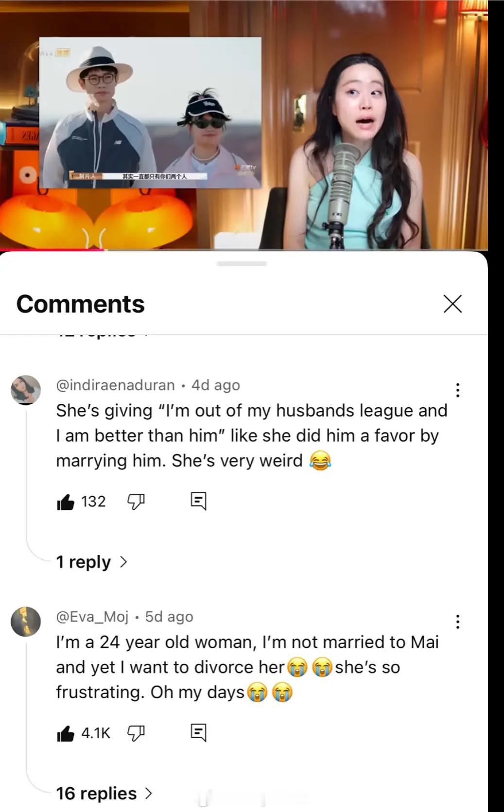Like the @indiraenaduran comment
The width and height of the screenshot is (504, 812).
(x=66, y=501)
